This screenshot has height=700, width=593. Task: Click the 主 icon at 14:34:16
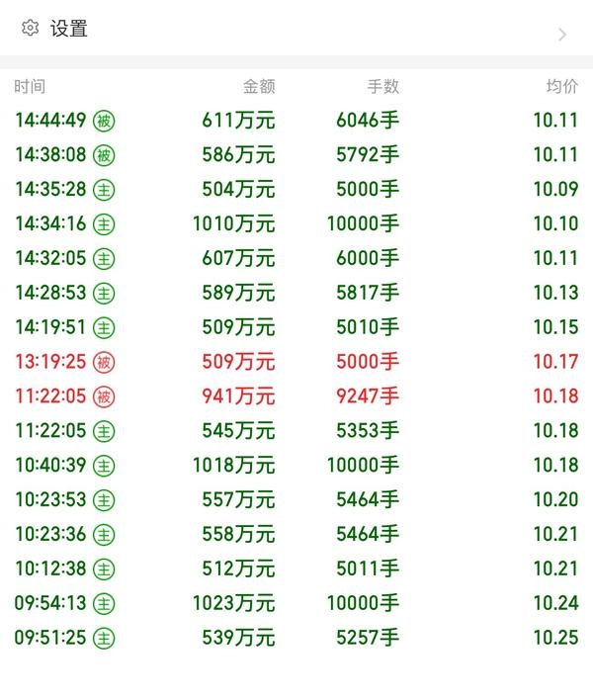104,224
